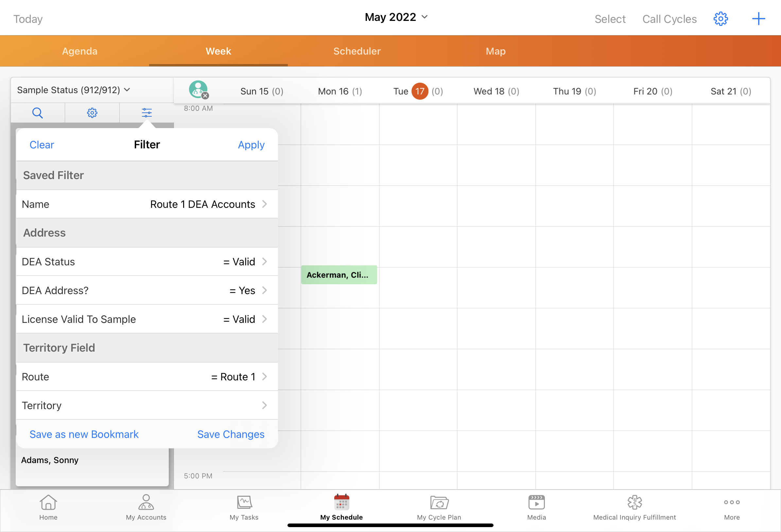
Task: Add new entry with plus icon
Action: [758, 19]
